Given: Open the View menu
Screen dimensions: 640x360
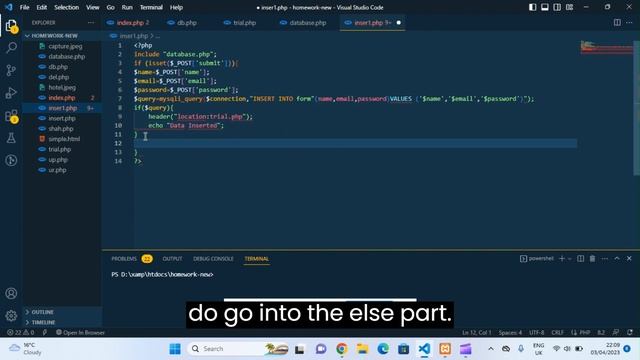Looking at the screenshot, I should tap(93, 7).
